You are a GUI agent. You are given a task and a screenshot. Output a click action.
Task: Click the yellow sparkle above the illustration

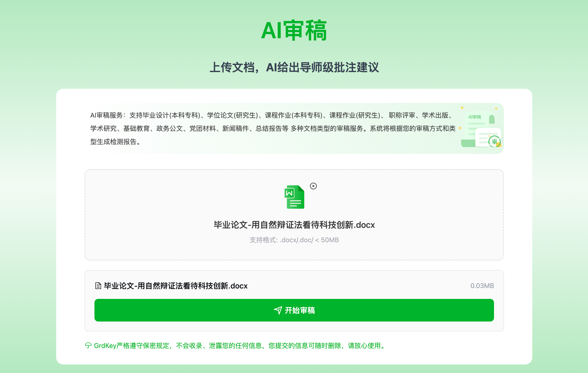[x=462, y=108]
